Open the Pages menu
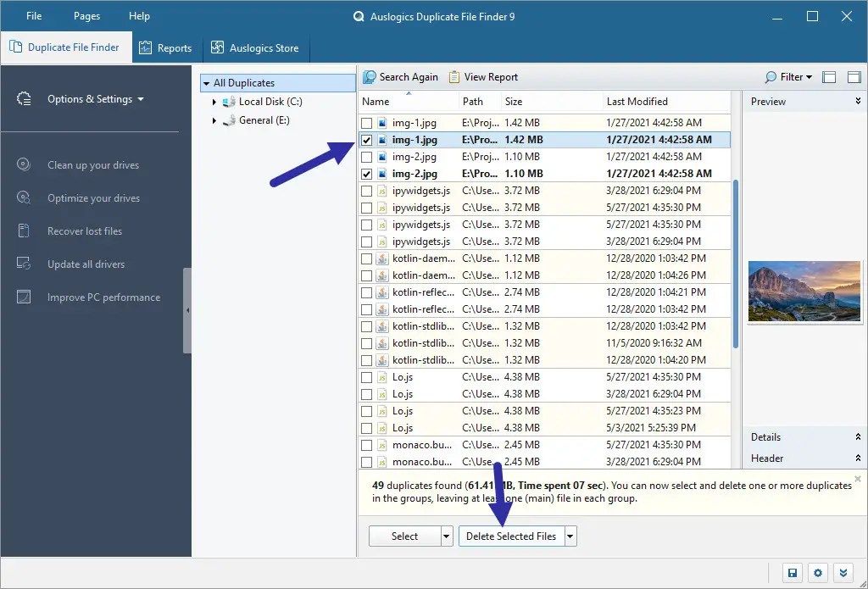868x589 pixels. click(x=86, y=15)
